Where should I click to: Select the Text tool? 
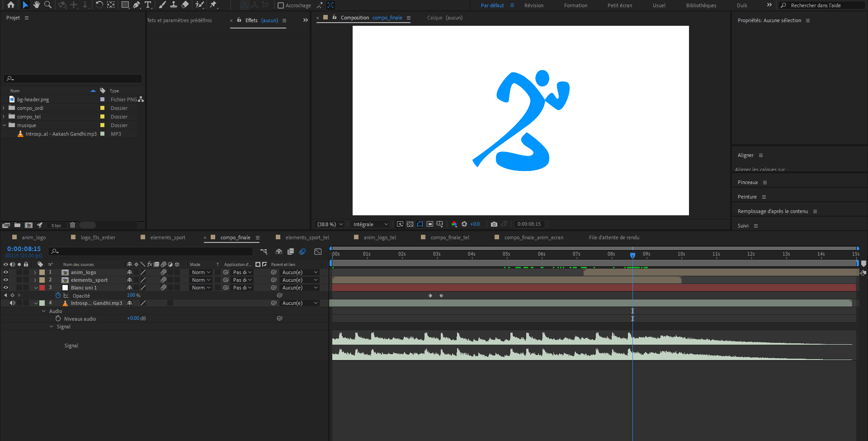[x=148, y=5]
